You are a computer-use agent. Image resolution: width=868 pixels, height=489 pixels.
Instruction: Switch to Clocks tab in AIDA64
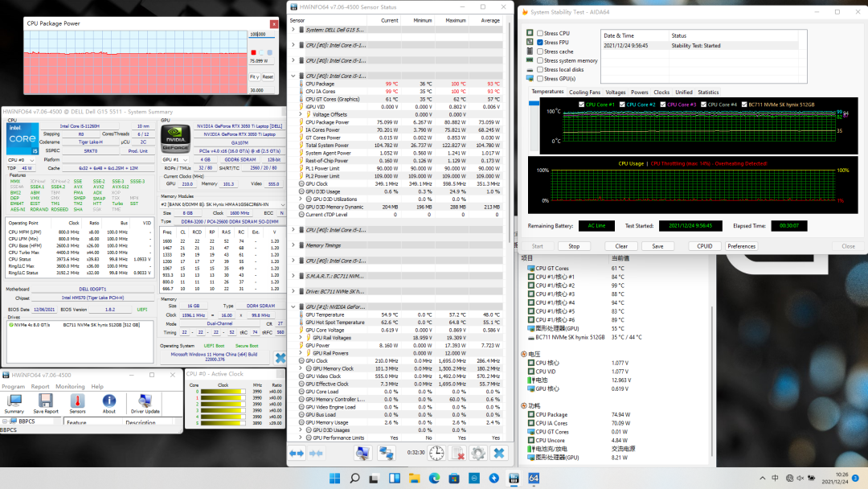pyautogui.click(x=661, y=92)
